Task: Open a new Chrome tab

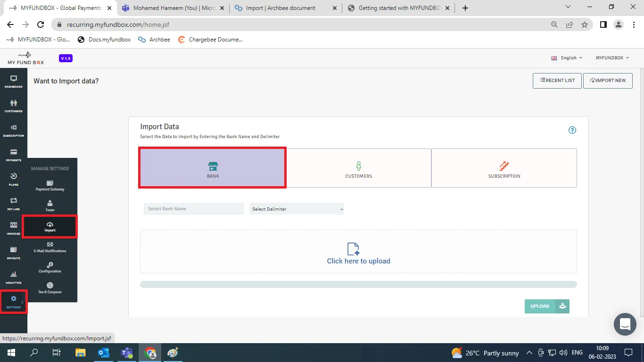Action: (x=465, y=8)
